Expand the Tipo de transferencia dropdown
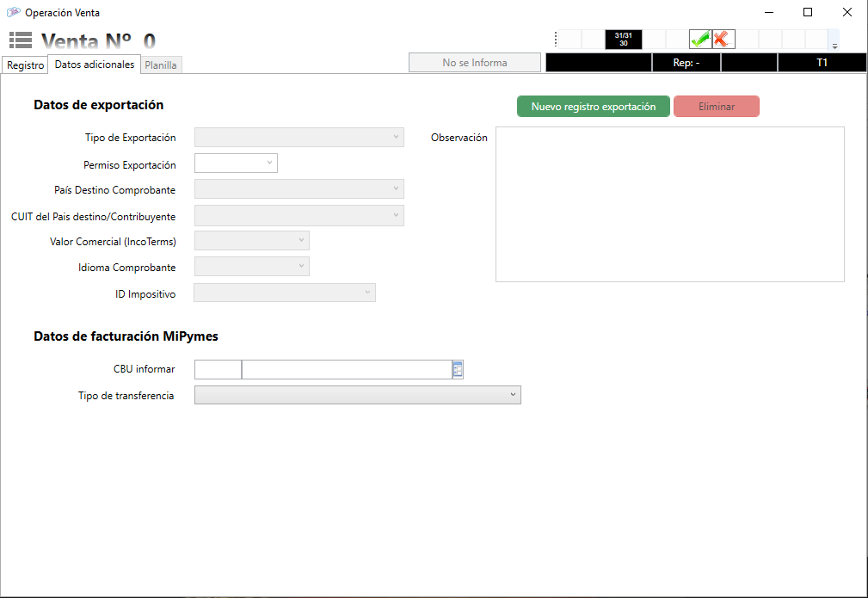This screenshot has height=598, width=868. pos(358,395)
